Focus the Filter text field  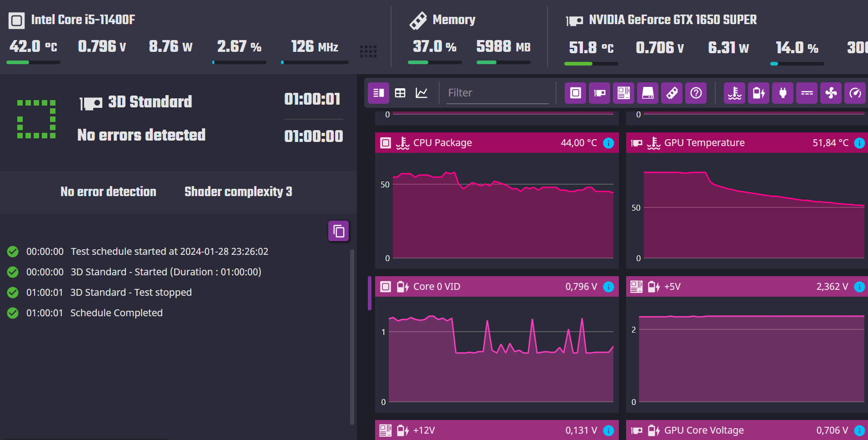497,93
